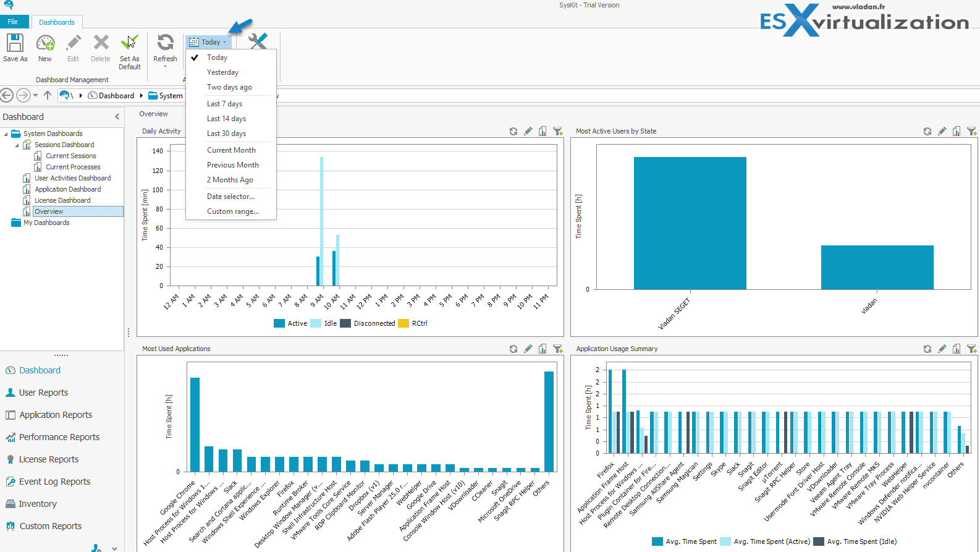980x552 pixels.
Task: Select Last 30 days range
Action: pos(230,134)
